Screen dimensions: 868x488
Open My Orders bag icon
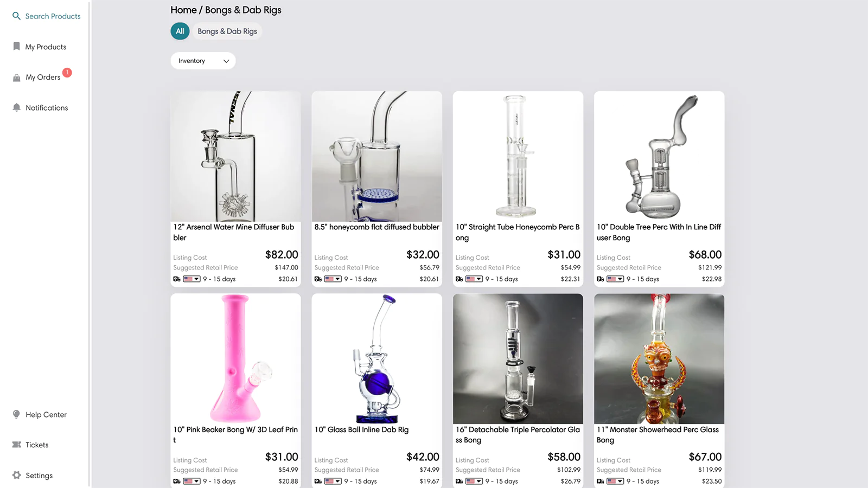point(16,78)
